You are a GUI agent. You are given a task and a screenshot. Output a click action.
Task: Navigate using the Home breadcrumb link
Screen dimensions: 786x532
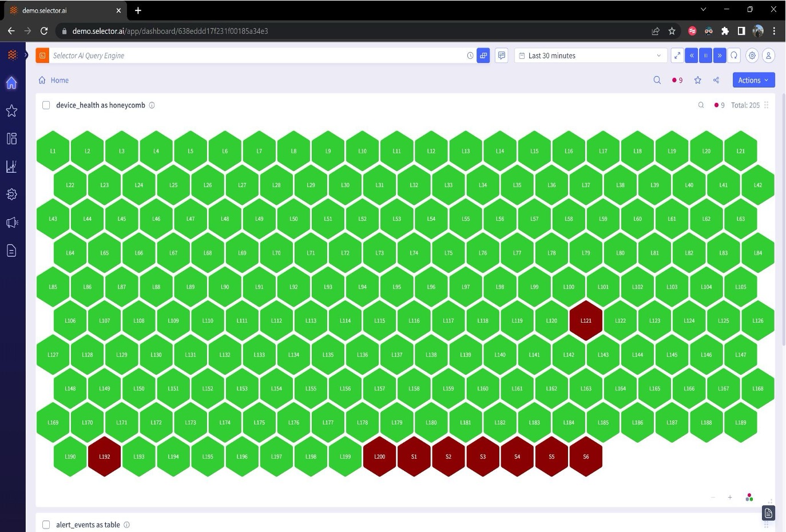[59, 80]
